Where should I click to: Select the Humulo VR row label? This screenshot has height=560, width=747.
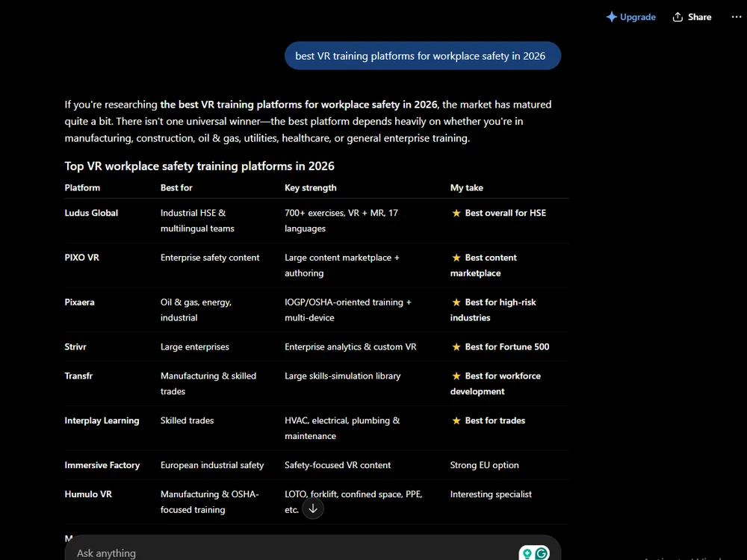coord(89,494)
